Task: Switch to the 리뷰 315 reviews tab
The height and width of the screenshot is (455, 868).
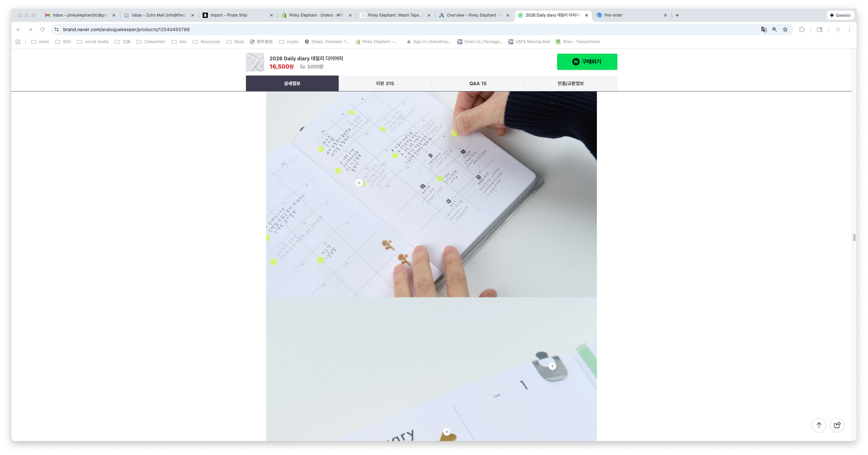Action: tap(385, 83)
